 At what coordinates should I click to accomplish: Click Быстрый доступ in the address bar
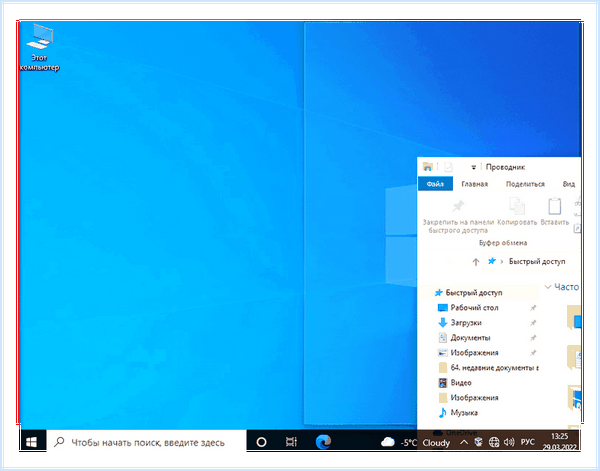pos(537,261)
